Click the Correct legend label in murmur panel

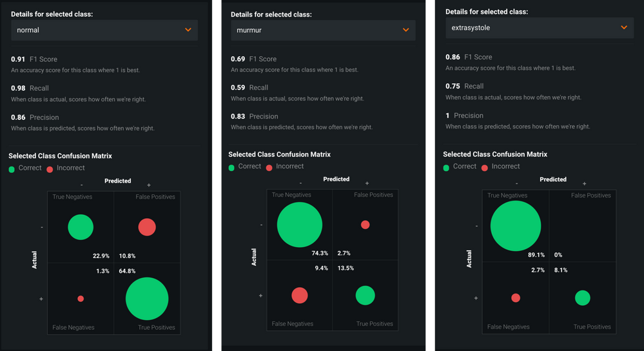tap(249, 166)
